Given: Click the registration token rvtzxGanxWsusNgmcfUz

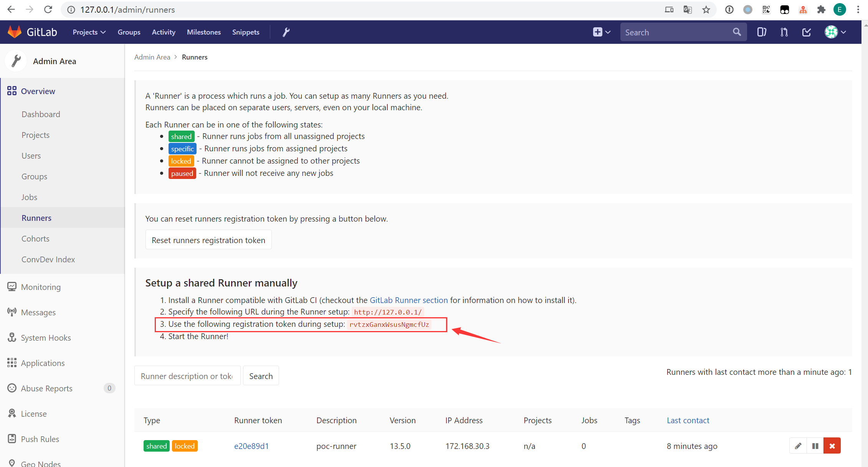Looking at the screenshot, I should (x=389, y=325).
